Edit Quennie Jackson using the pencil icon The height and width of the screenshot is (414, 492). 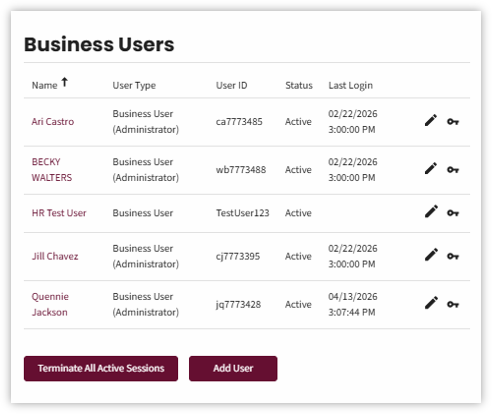[431, 303]
